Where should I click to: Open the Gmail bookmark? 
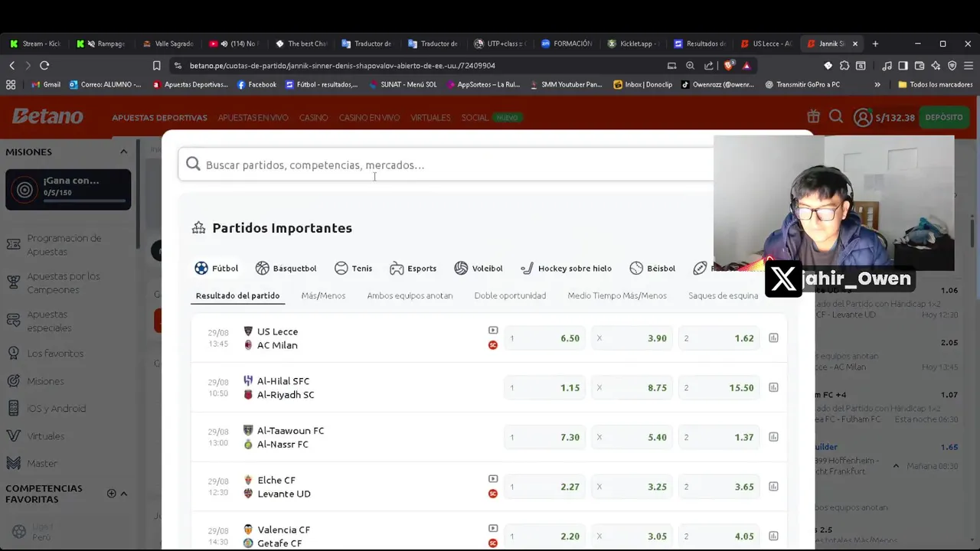point(45,84)
